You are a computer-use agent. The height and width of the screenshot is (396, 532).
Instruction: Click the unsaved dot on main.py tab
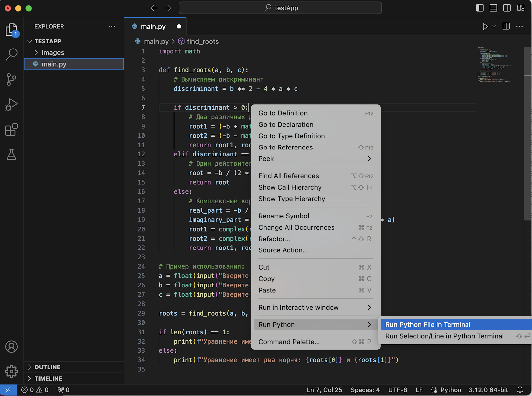179,26
